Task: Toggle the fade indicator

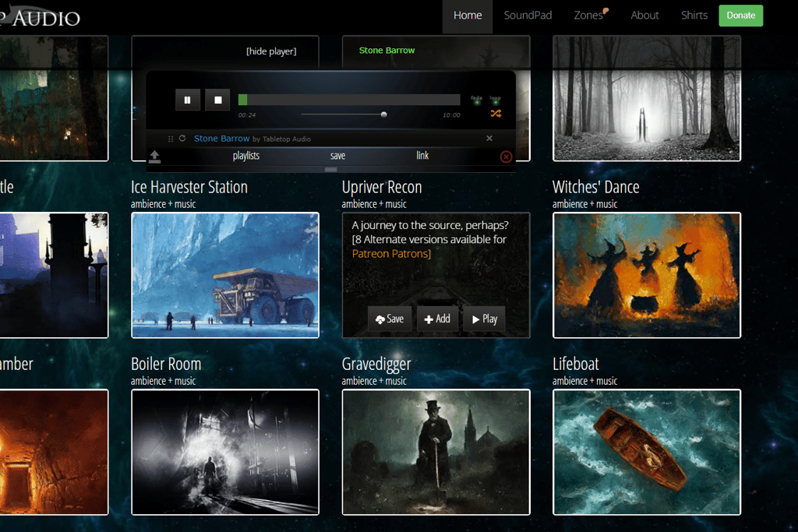Action: pos(477,100)
